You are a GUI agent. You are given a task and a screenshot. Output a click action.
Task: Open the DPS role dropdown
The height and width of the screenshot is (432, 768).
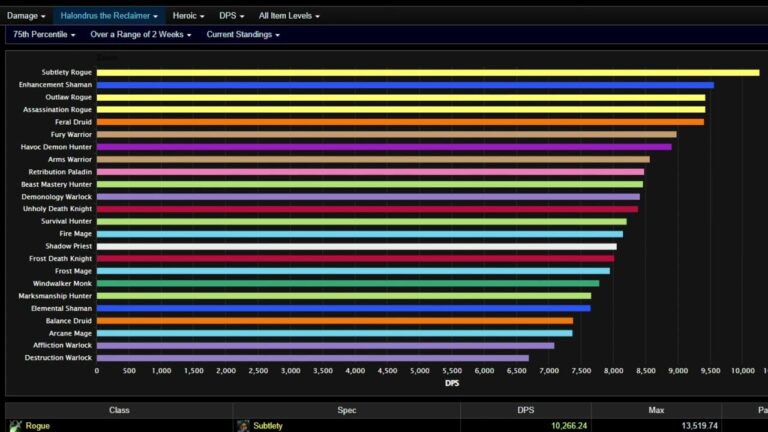(231, 16)
